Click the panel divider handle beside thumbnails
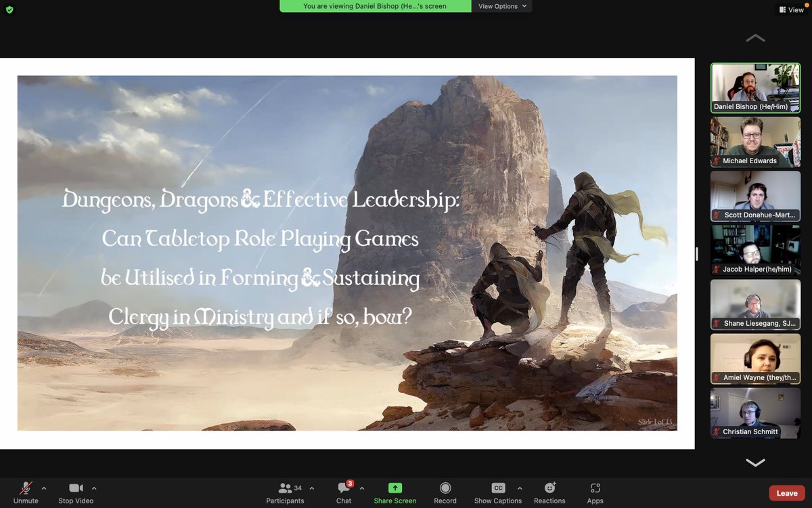 tap(697, 254)
